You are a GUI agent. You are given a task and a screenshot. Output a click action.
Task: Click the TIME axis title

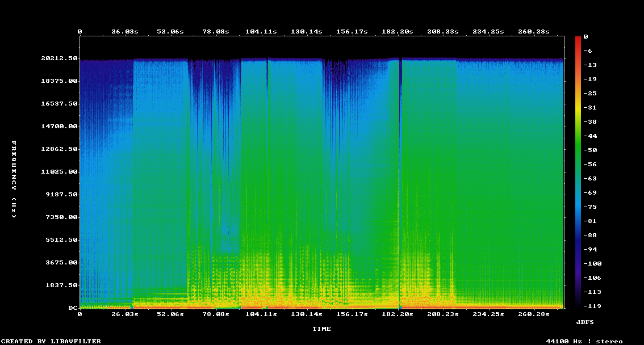[x=321, y=329]
